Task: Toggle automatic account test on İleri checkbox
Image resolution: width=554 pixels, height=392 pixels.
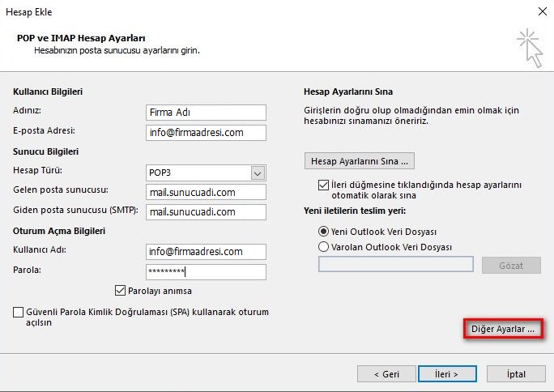Action: coord(323,185)
